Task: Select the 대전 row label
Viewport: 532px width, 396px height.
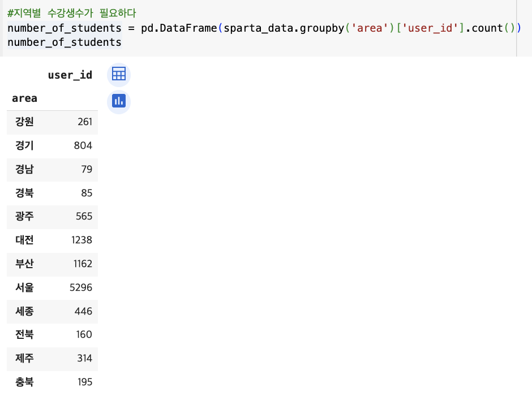Action: click(x=24, y=240)
